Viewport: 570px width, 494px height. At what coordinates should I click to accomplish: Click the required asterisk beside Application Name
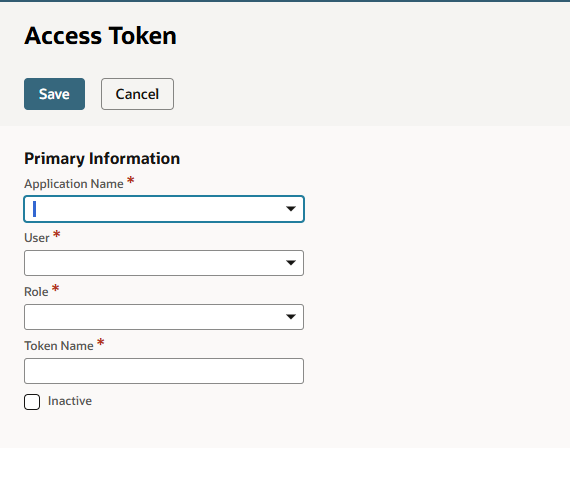[x=131, y=180]
